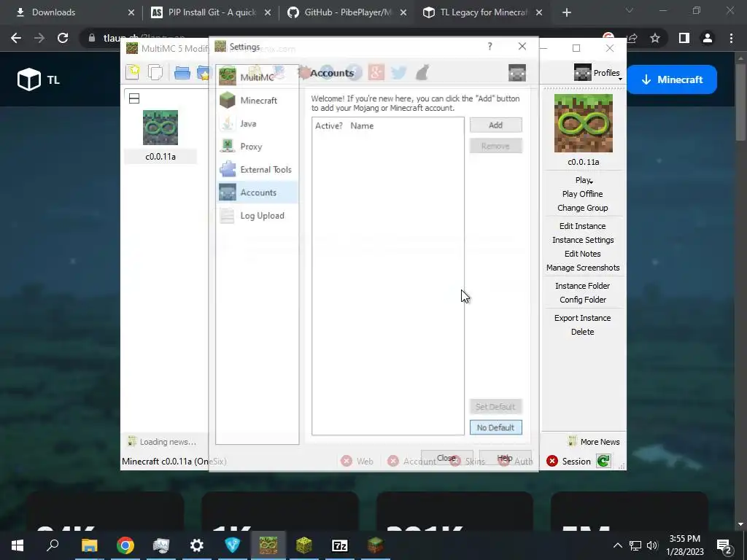Click the share page icon in address bar
This screenshot has height=560, width=747.
(x=632, y=38)
